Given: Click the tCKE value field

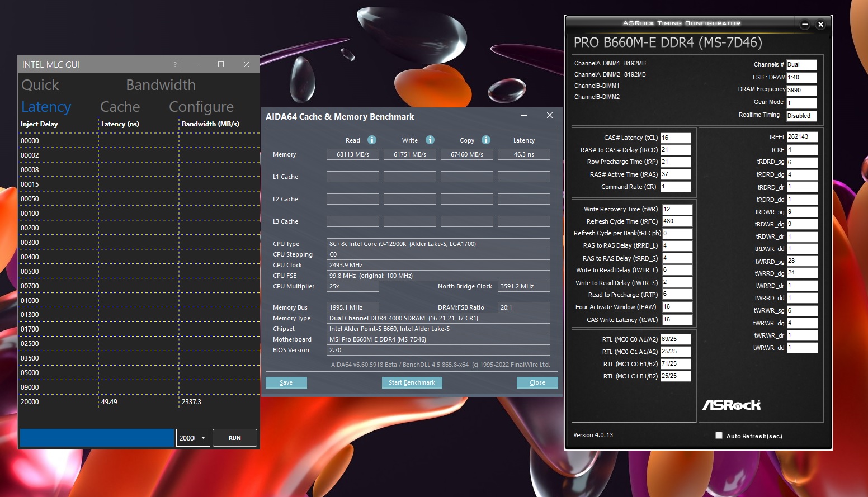Looking at the screenshot, I should click(803, 150).
